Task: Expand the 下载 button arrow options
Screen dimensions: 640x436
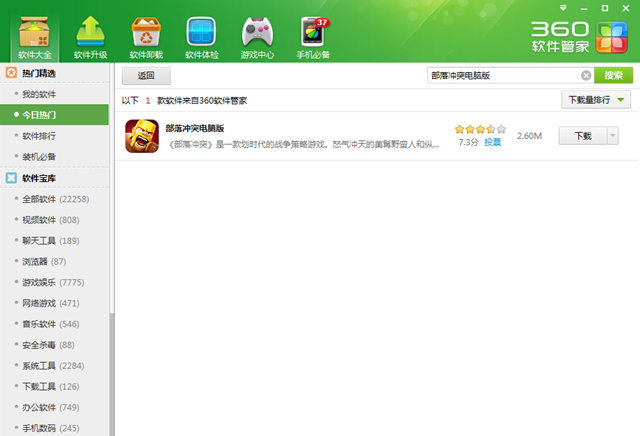Action: pyautogui.click(x=613, y=136)
